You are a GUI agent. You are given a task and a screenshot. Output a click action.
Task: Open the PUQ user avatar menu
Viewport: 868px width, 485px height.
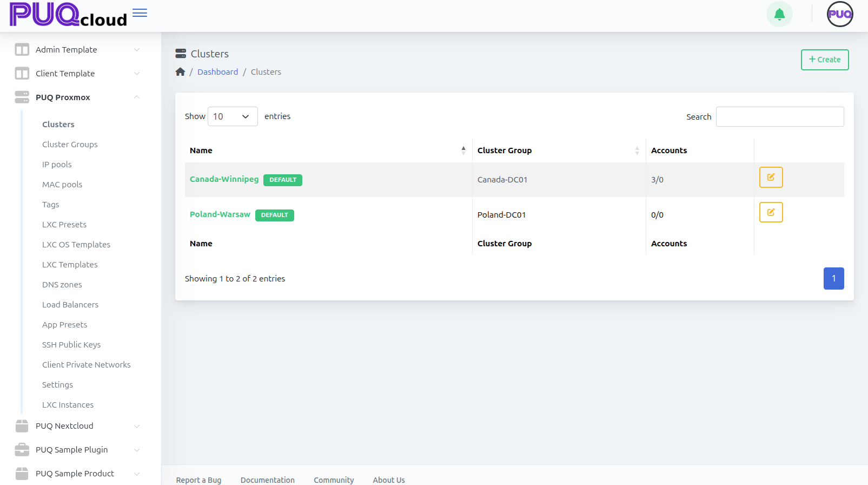(x=839, y=15)
